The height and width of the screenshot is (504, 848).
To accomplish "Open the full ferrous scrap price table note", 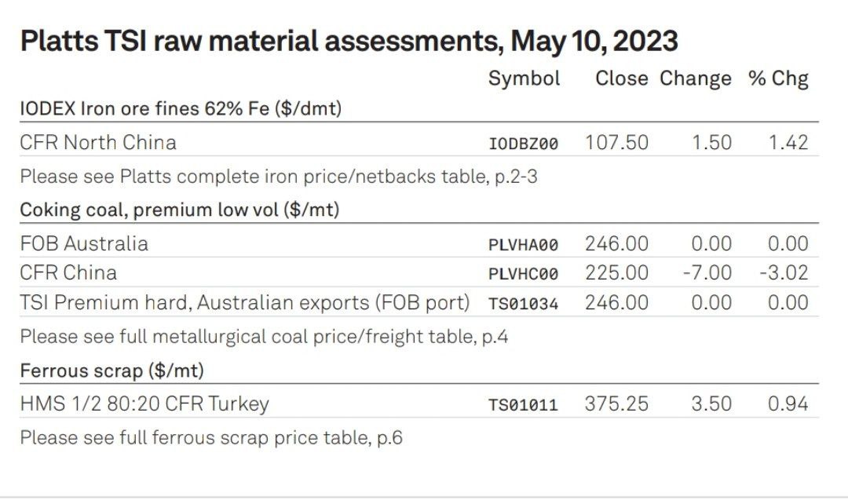I will coord(211,438).
